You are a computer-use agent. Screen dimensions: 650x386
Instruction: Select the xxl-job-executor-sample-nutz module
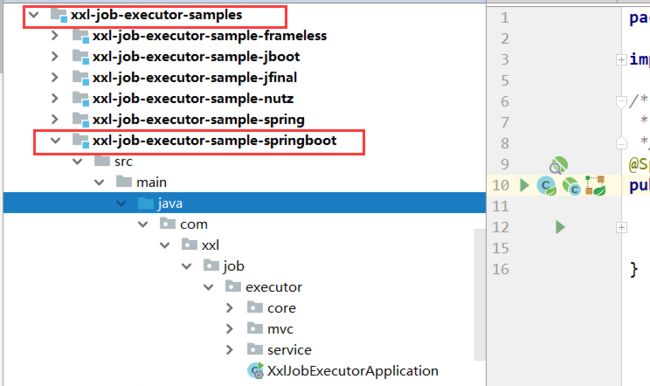183,99
